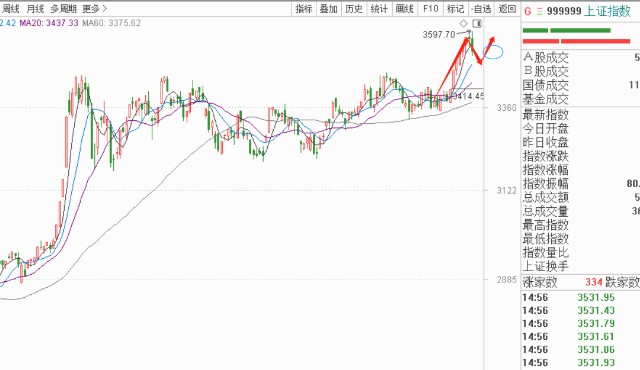Screen dimensions: 640x370
Task: Select the 最高指数 row
Action: [x=581, y=225]
